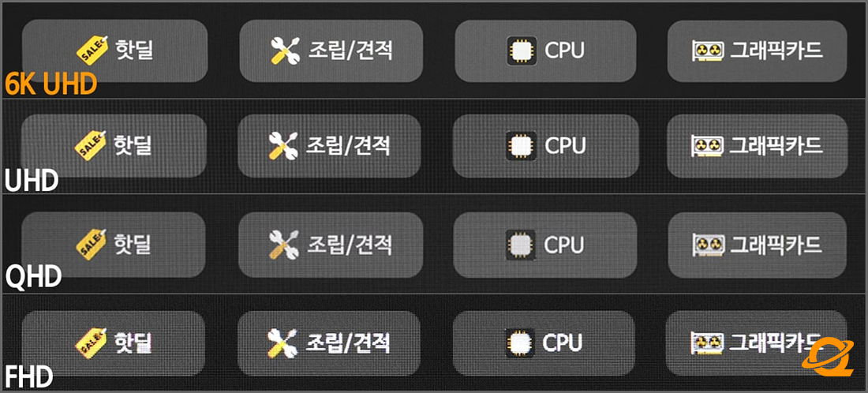The height and width of the screenshot is (393, 868).
Task: Open 그래픽카드 in the QHD row
Action: 757,244
